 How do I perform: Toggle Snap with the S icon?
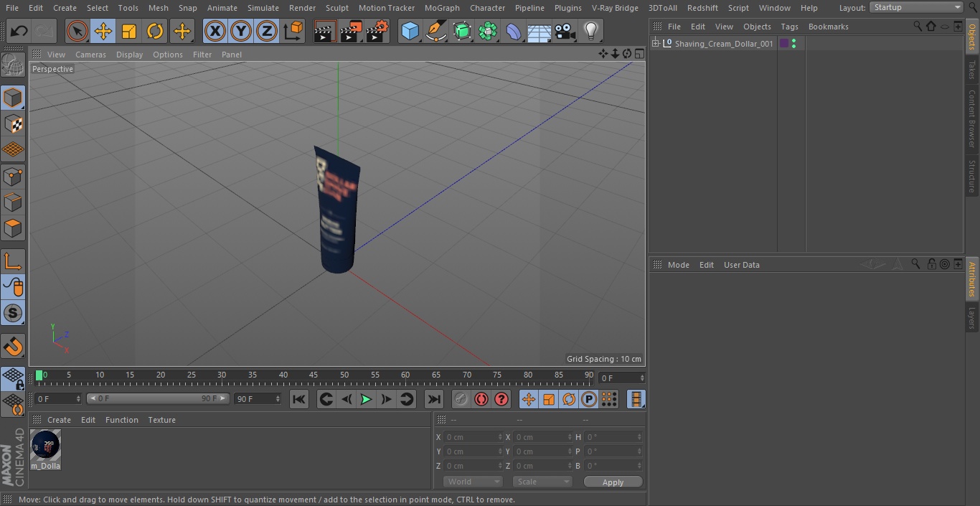tap(13, 313)
